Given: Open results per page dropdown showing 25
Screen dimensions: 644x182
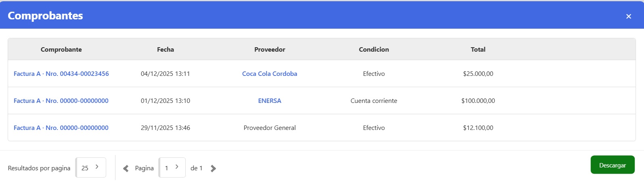Looking at the screenshot, I should tap(91, 167).
